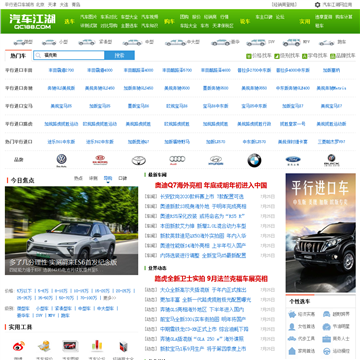Switch to the 口碑 tab in 今日焦点
The width and height of the screenshot is (360, 360).
123,178
